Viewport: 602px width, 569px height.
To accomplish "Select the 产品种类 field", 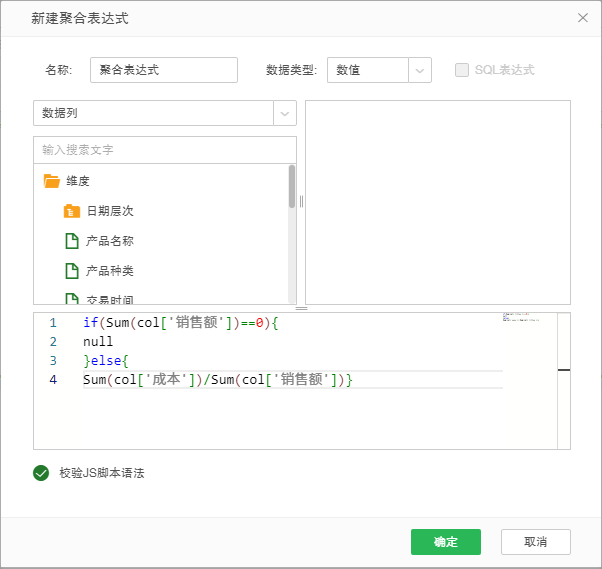I will click(110, 271).
